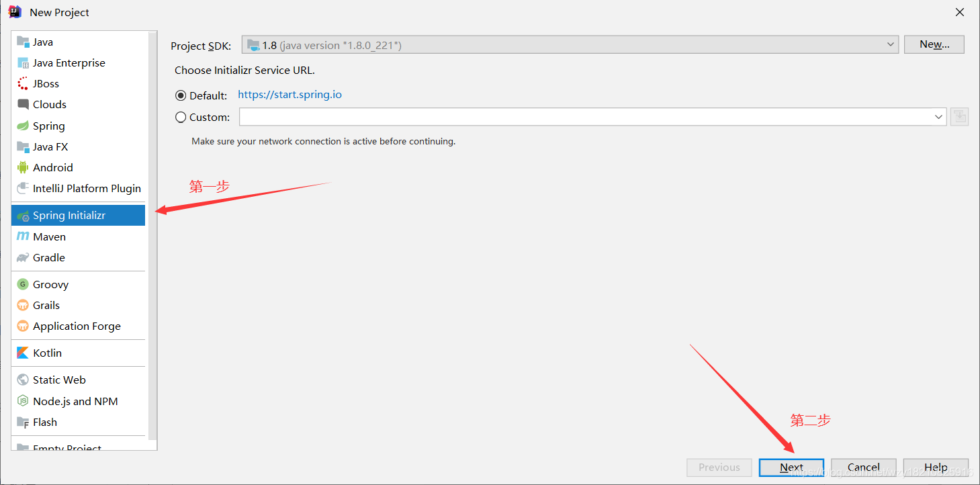Click the Static Web globe icon

[23, 380]
